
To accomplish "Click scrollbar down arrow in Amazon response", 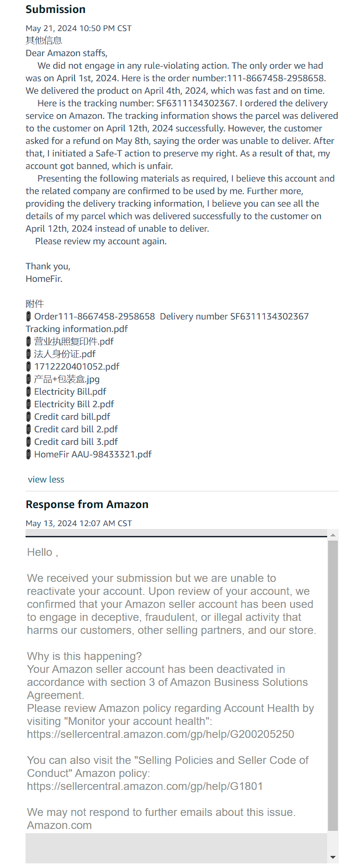I will [333, 857].
